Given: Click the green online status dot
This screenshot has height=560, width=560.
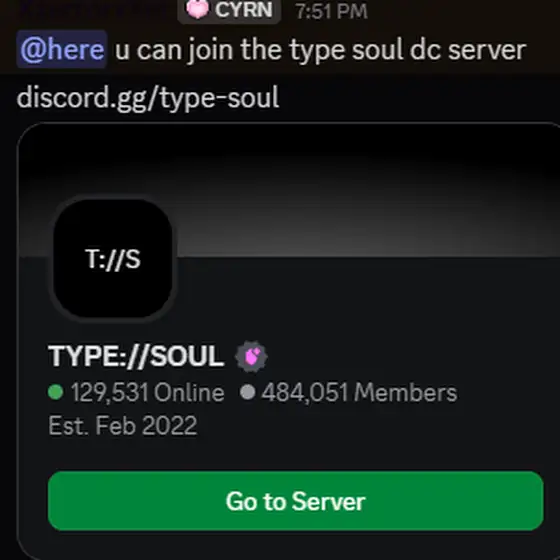Looking at the screenshot, I should (55, 392).
